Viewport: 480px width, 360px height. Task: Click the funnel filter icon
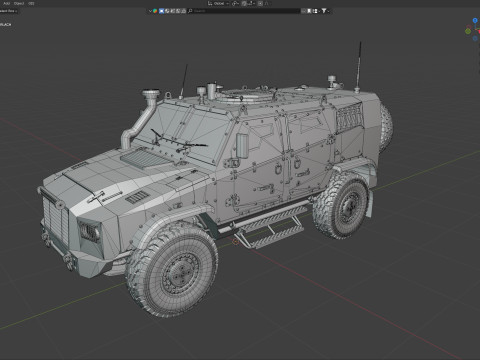click(x=324, y=11)
